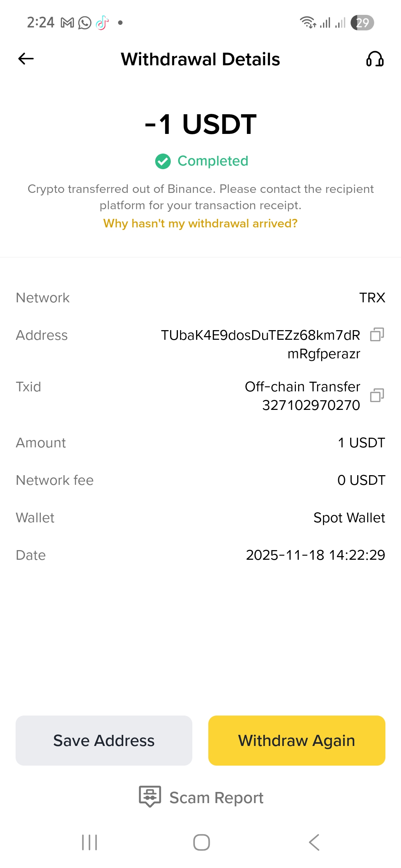Screen dimensions: 401x868
Task: Tap the Scam Report icon
Action: click(150, 796)
